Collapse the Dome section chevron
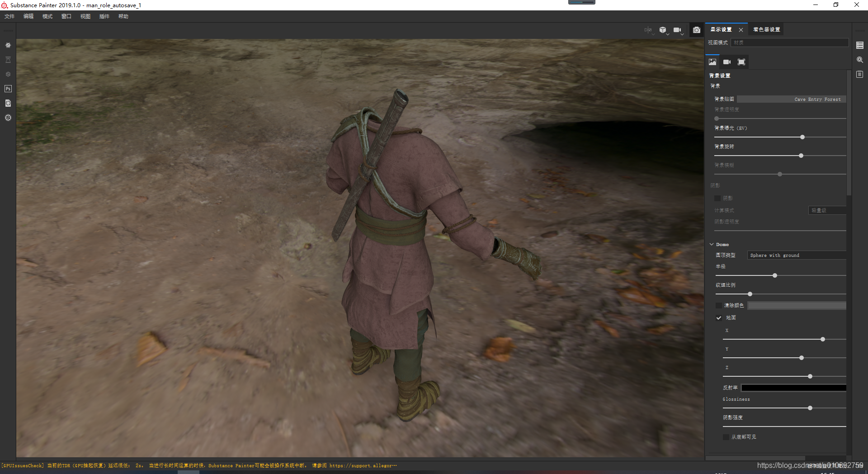This screenshot has width=868, height=474. 712,244
